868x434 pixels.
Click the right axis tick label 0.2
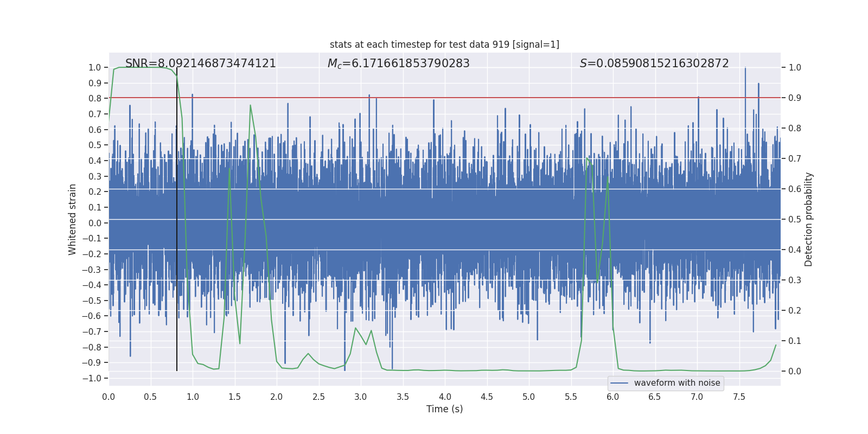tap(795, 311)
